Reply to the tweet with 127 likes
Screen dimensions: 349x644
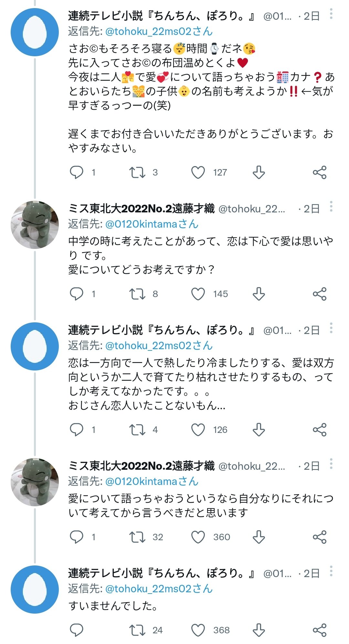tap(77, 172)
